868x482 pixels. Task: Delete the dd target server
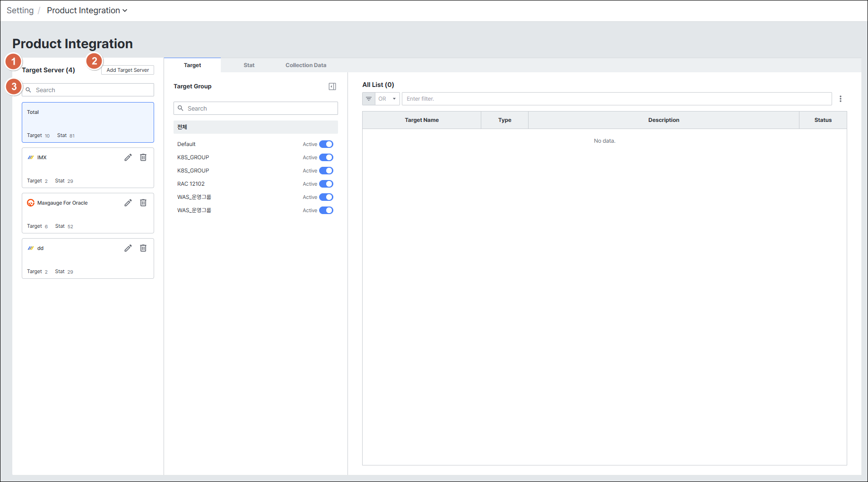143,248
